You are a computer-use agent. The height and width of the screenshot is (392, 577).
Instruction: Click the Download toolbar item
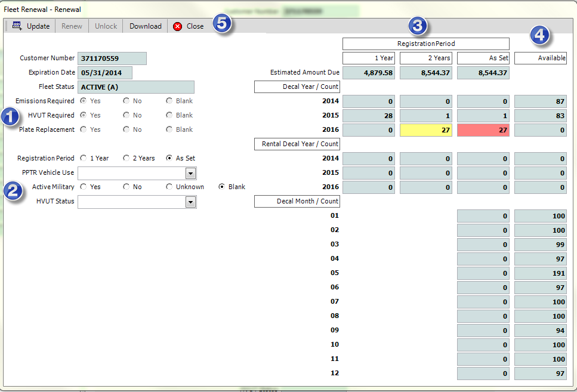(x=146, y=26)
